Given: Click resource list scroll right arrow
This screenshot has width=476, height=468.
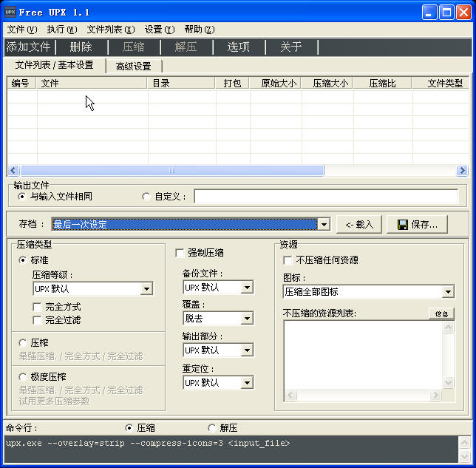Looking at the screenshot, I should (435, 395).
